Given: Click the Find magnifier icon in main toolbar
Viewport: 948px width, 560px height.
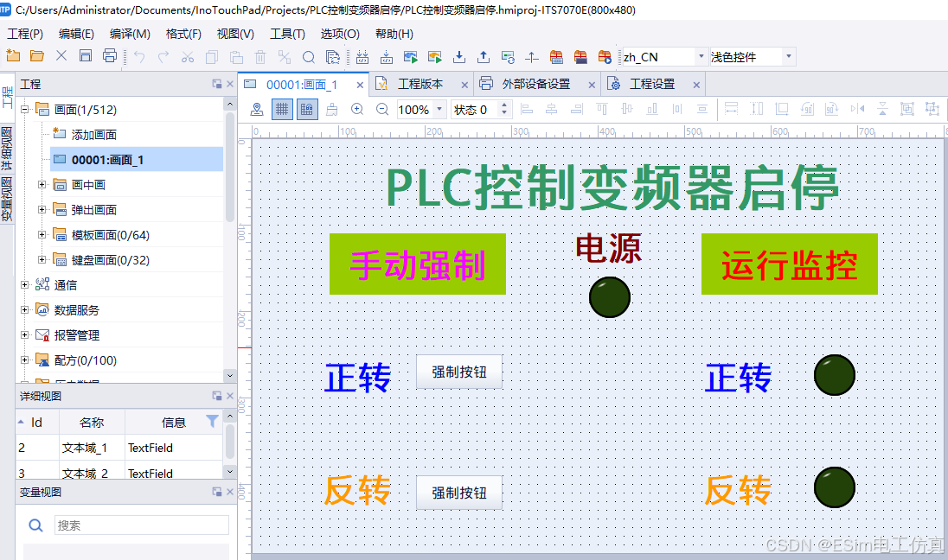Looking at the screenshot, I should [x=308, y=57].
